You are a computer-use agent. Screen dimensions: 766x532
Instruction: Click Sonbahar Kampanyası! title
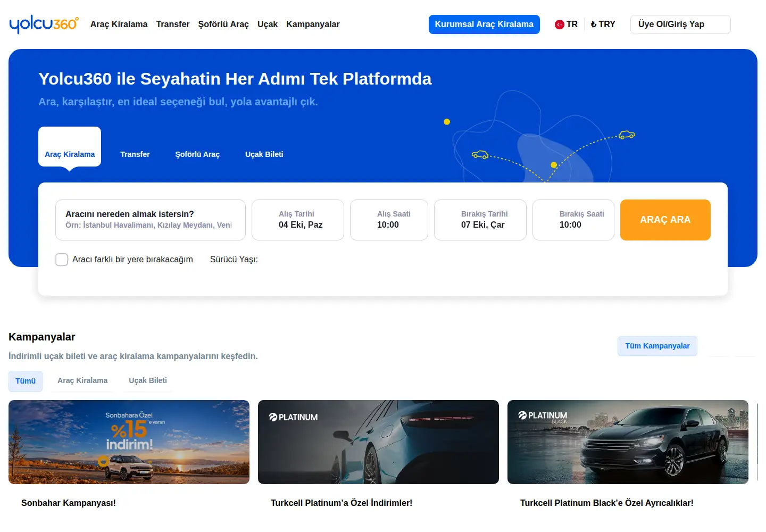pyautogui.click(x=69, y=503)
